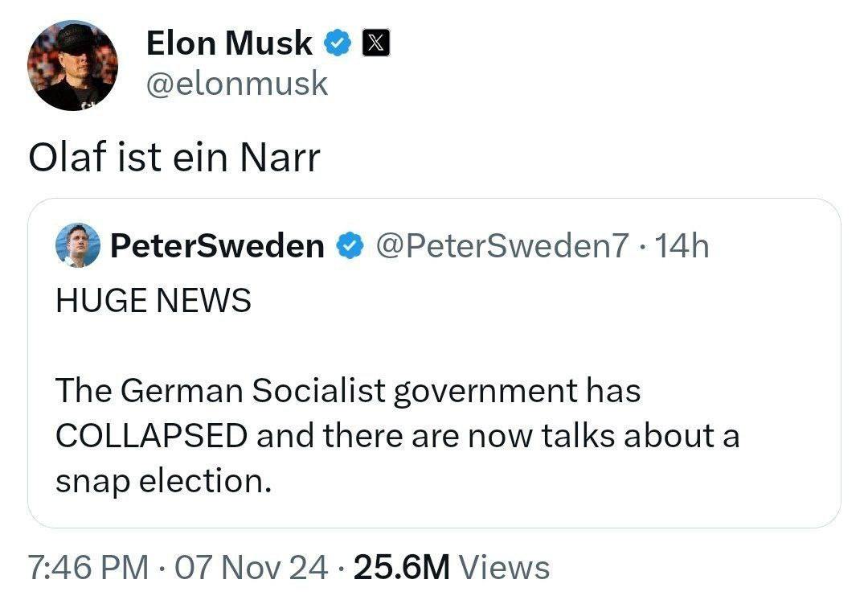Image resolution: width=868 pixels, height=596 pixels.
Task: Click the black X affiliate badge
Action: (x=376, y=43)
